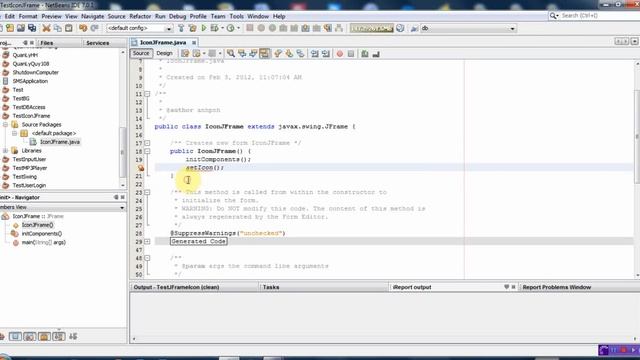Toggle the second Navigator filter button at bottom
This screenshot has height=360, width=640.
pos(30,336)
